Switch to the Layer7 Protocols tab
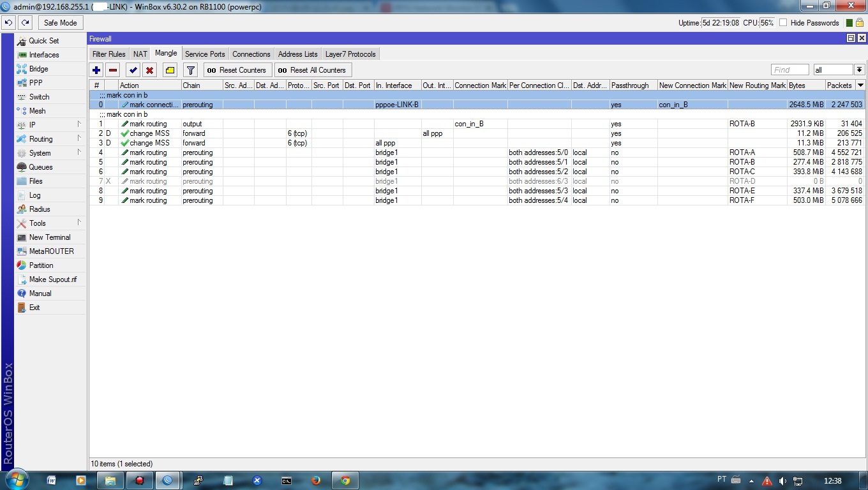 (x=350, y=54)
